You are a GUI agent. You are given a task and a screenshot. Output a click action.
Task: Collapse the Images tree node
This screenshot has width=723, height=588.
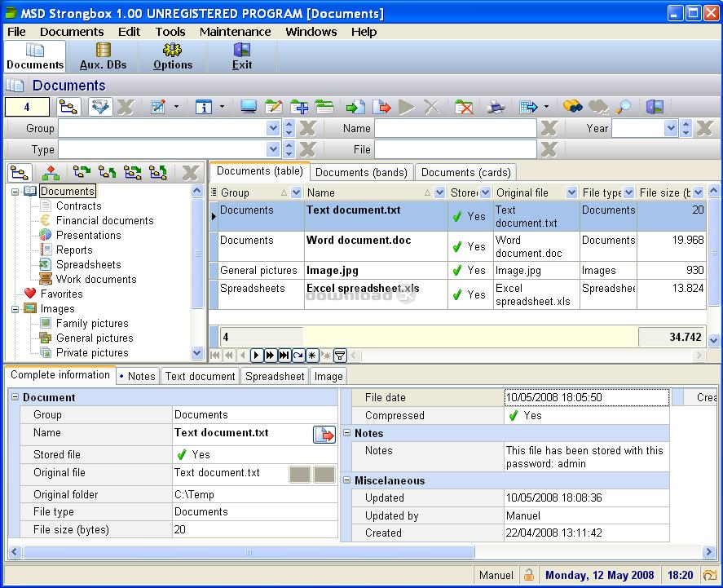pyautogui.click(x=15, y=309)
